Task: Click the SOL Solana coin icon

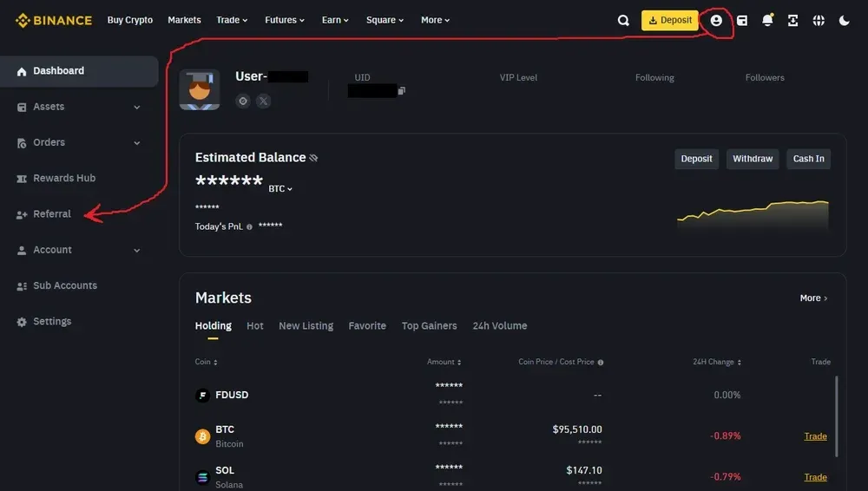Action: [202, 476]
